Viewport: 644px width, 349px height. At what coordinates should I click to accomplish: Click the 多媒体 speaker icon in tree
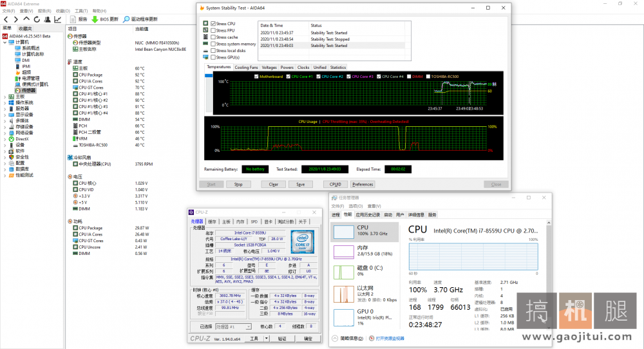pos(11,120)
